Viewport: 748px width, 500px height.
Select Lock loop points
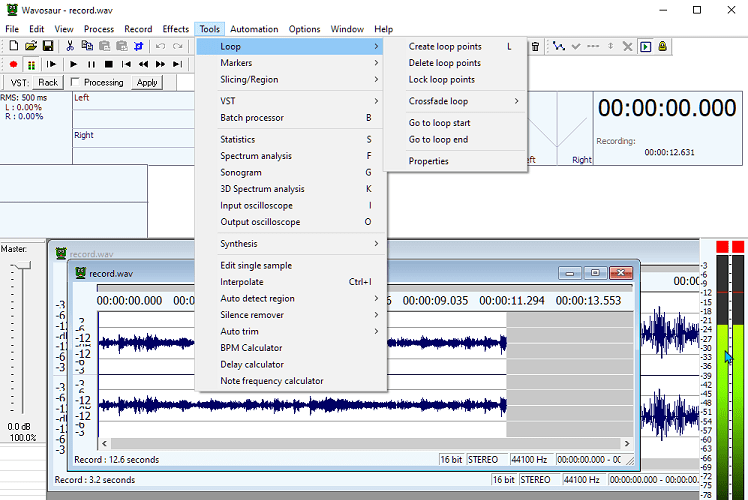click(x=456, y=80)
